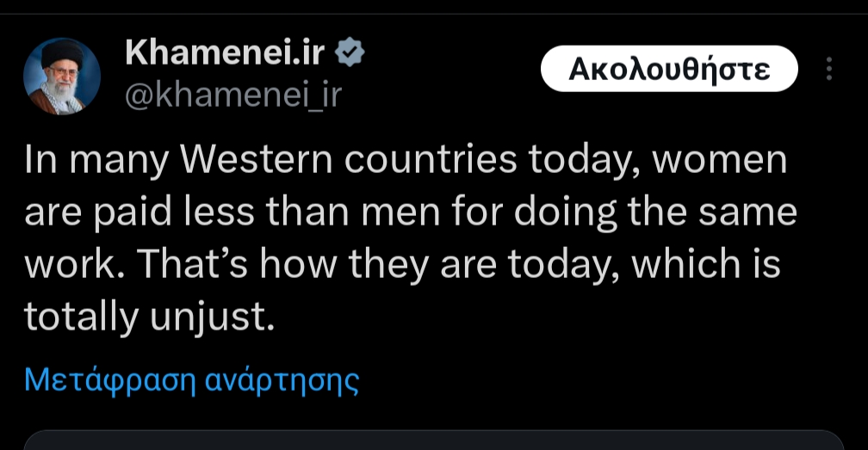Open the Khamenei.ir profile avatar
The height and width of the screenshot is (450, 868).
click(61, 76)
